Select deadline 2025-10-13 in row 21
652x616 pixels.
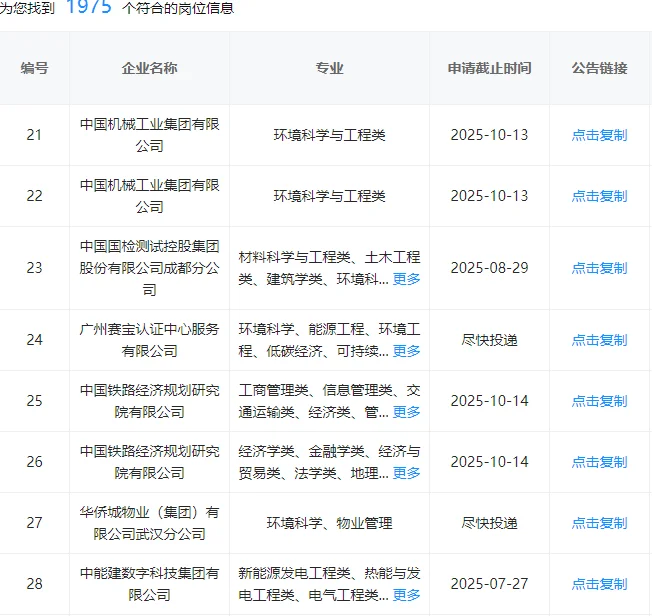489,135
